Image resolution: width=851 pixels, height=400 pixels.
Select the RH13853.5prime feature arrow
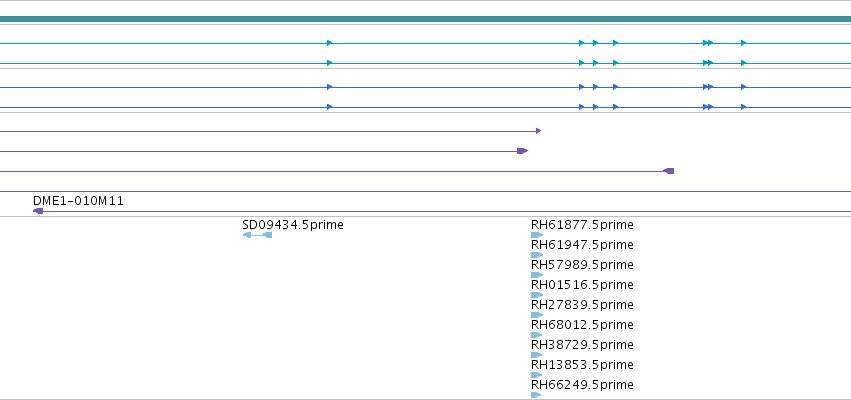pyautogui.click(x=537, y=375)
